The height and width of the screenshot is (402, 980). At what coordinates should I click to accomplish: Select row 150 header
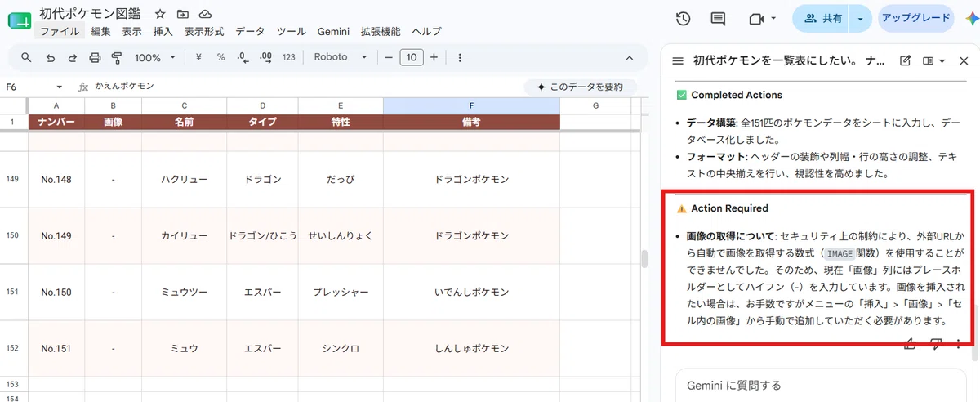pos(14,235)
